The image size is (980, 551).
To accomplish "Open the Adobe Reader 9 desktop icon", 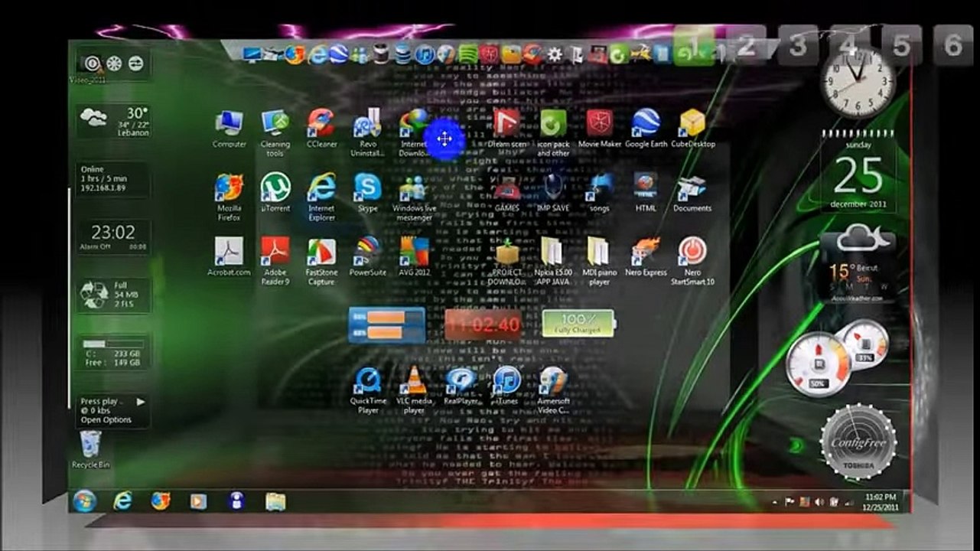I will tap(275, 261).
